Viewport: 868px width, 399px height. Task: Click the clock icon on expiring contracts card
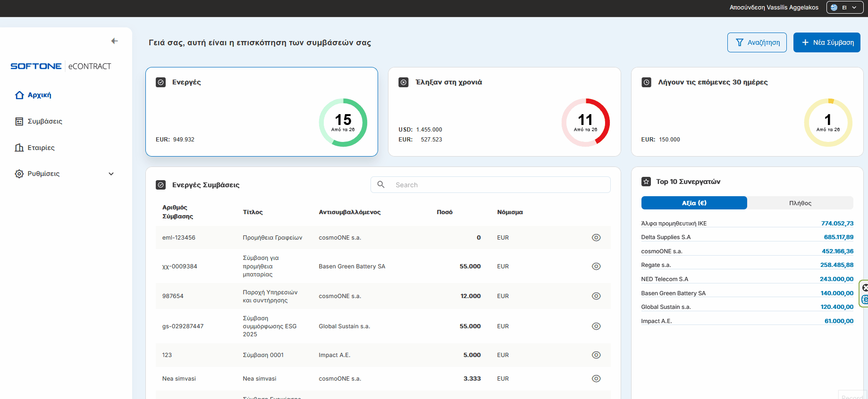[646, 83]
